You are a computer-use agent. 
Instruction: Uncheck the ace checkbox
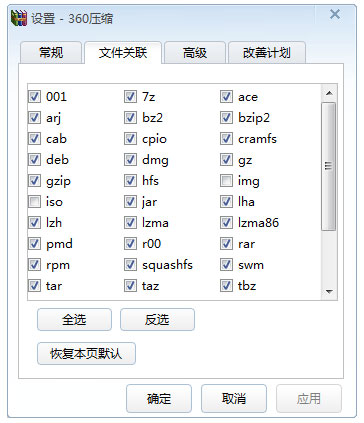[x=226, y=97]
